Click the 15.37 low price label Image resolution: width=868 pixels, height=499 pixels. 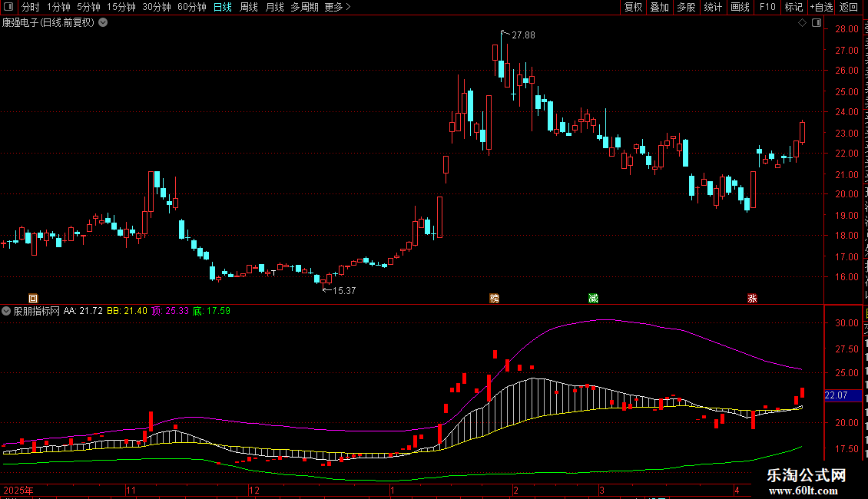click(344, 291)
